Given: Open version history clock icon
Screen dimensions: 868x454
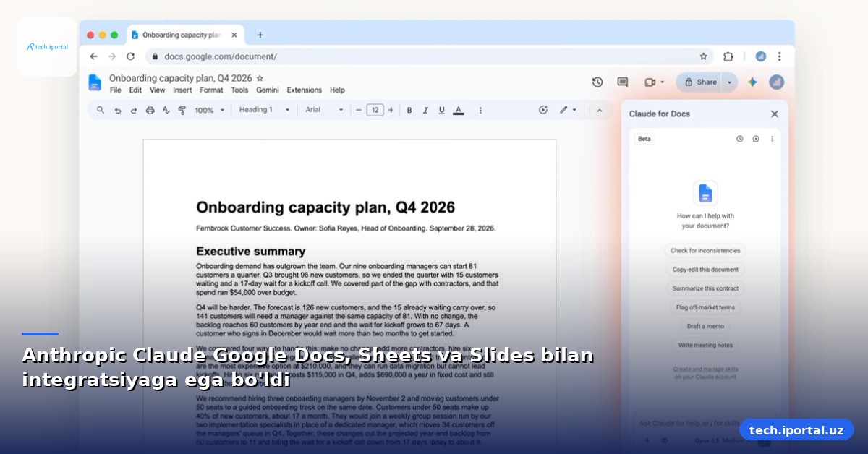Looking at the screenshot, I should [597, 82].
